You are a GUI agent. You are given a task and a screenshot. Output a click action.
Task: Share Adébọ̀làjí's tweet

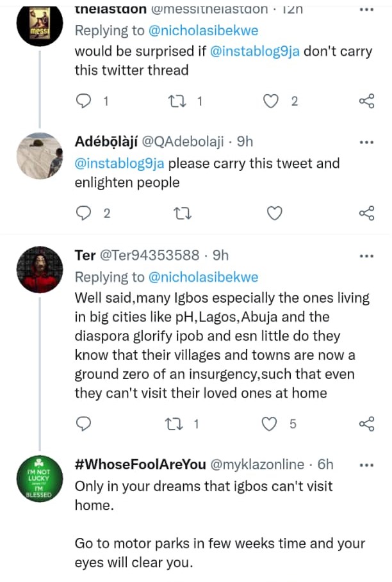(366, 213)
